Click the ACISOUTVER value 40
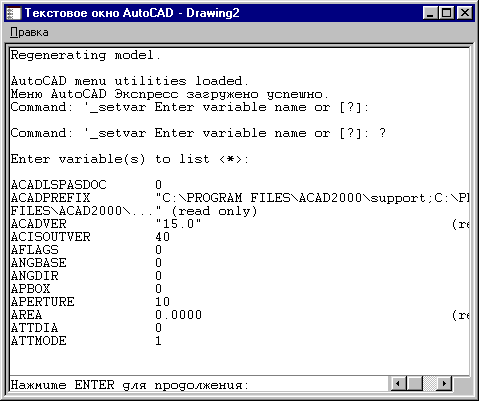Viewport: 479px width, 401px height. click(x=163, y=237)
